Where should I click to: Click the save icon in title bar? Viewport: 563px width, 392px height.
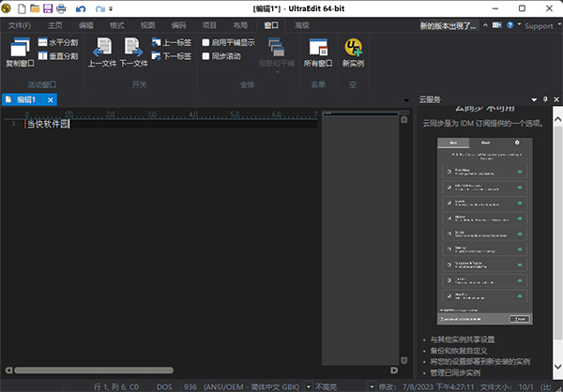click(47, 8)
